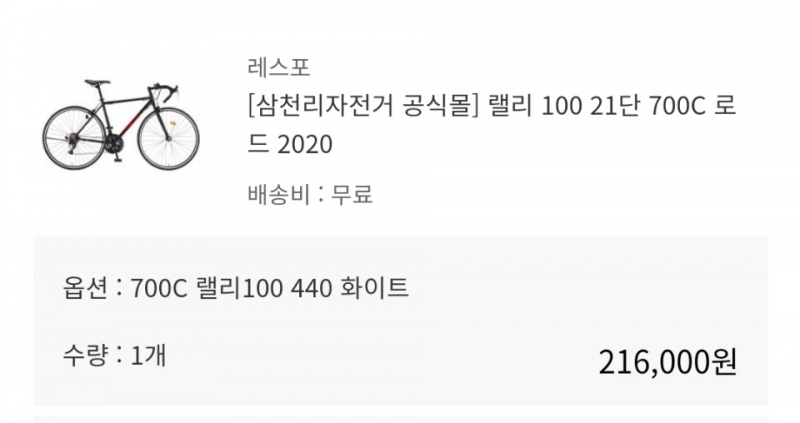
Task: Click the bicycle saddle in the image
Action: (96, 83)
